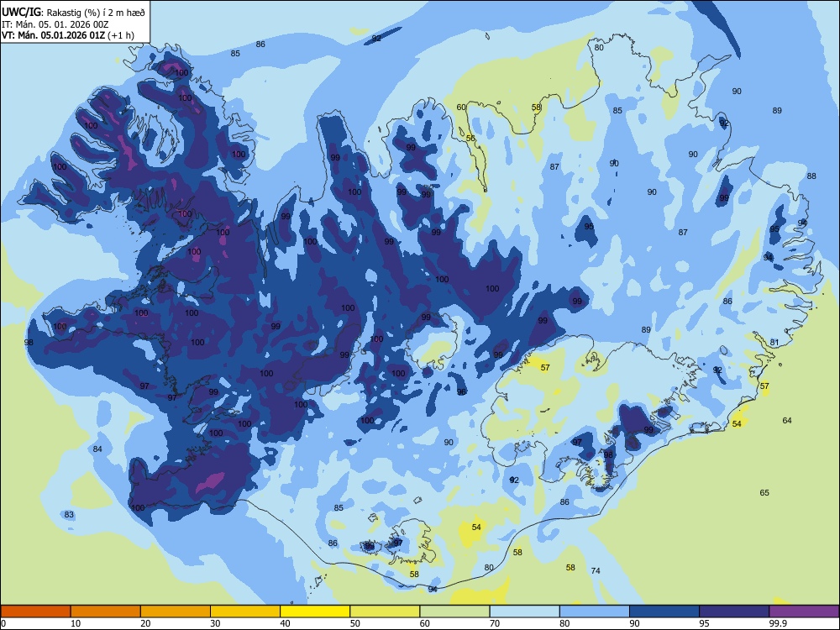Select the map value '83' in the southwest sea

tap(69, 515)
